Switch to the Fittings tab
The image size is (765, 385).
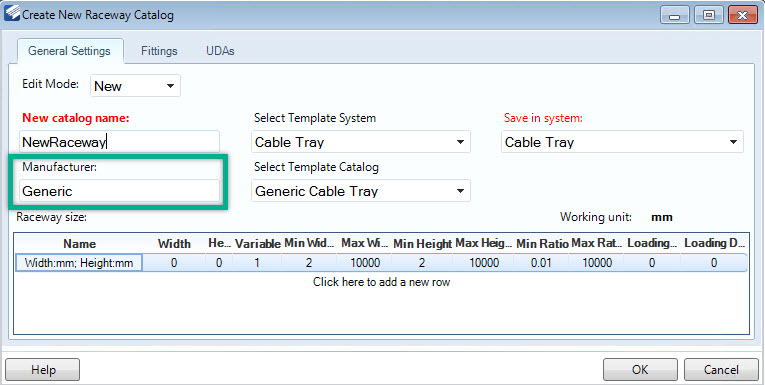pyautogui.click(x=159, y=51)
